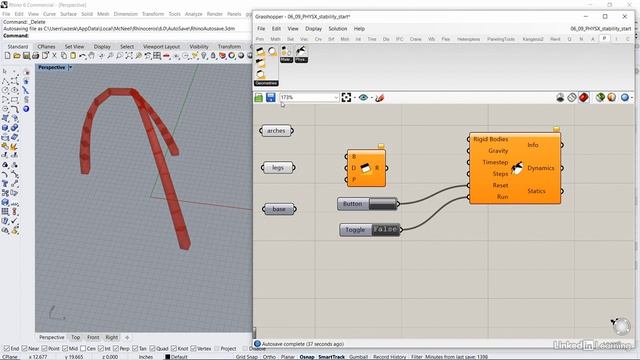Click in the Rhino Command input line

[139, 36]
